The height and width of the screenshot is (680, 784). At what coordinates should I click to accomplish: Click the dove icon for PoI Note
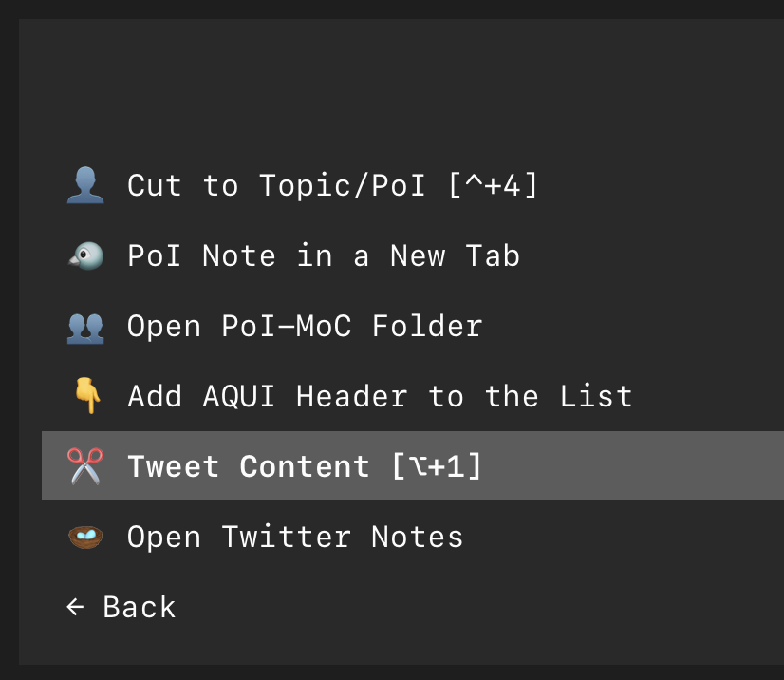85,255
